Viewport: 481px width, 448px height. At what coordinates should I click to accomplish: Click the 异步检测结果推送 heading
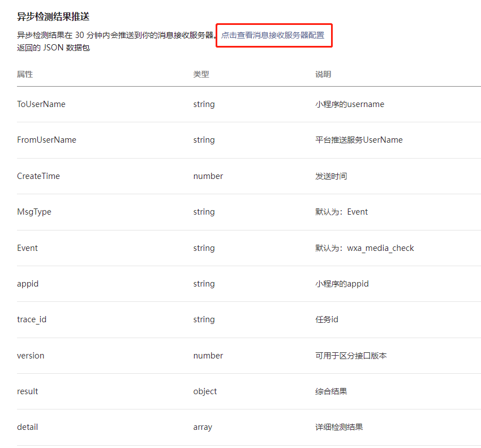pyautogui.click(x=53, y=16)
